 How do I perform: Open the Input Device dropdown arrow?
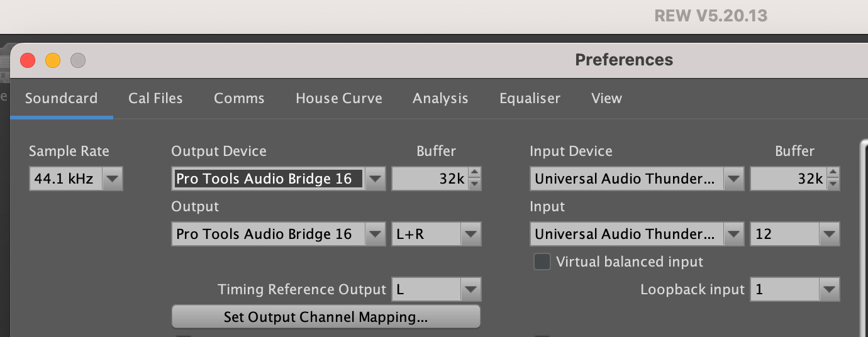click(x=734, y=179)
